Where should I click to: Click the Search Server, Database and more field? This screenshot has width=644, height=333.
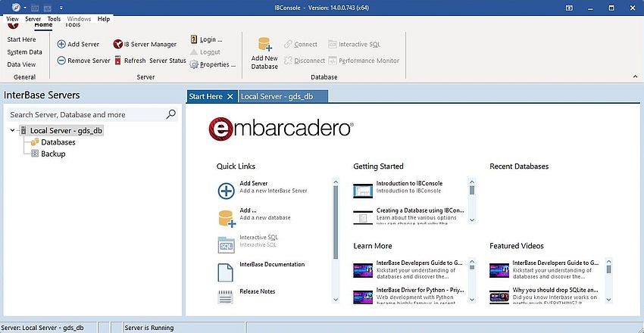tap(87, 114)
